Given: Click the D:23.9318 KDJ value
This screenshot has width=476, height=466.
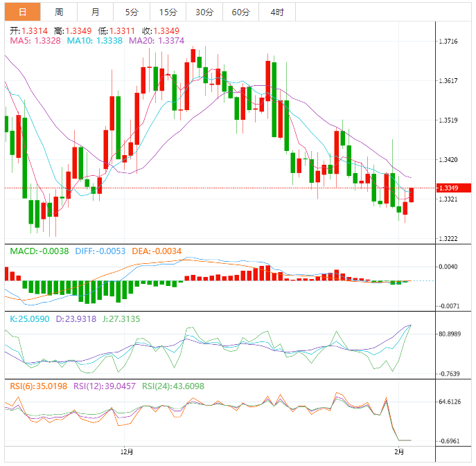Looking at the screenshot, I should coord(76,319).
